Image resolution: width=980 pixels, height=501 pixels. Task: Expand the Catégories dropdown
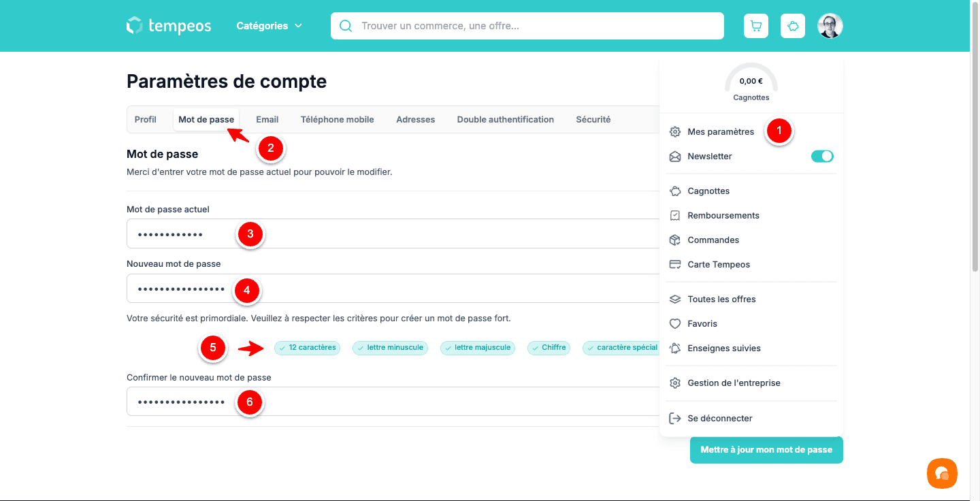point(269,26)
